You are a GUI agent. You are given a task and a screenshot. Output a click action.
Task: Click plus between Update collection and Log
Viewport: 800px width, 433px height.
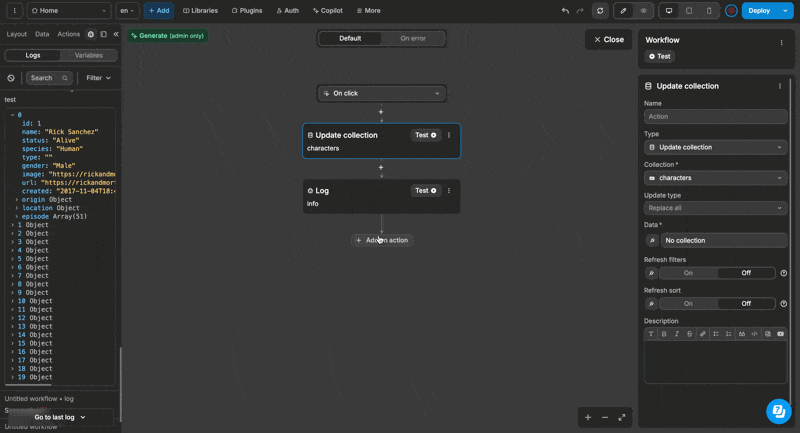pyautogui.click(x=381, y=167)
